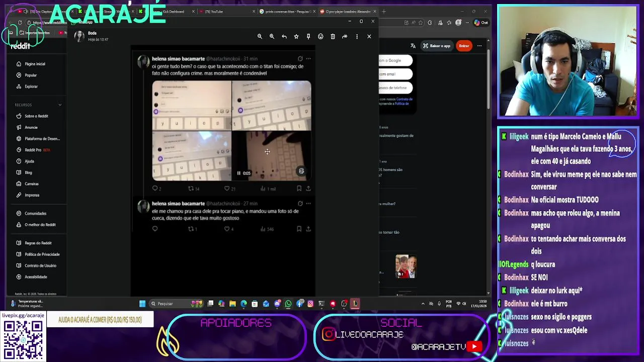
Task: Click Baixar o app button
Action: (437, 46)
